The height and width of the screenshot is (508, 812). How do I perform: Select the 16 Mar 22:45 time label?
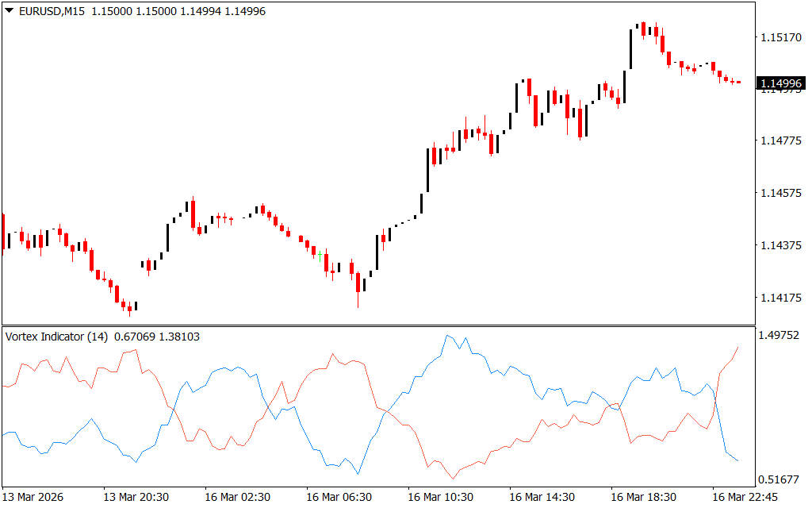coord(745,497)
